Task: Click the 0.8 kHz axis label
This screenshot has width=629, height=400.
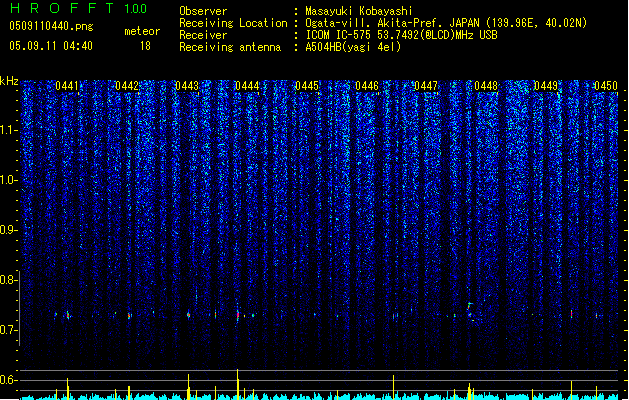Action: pos(8,280)
